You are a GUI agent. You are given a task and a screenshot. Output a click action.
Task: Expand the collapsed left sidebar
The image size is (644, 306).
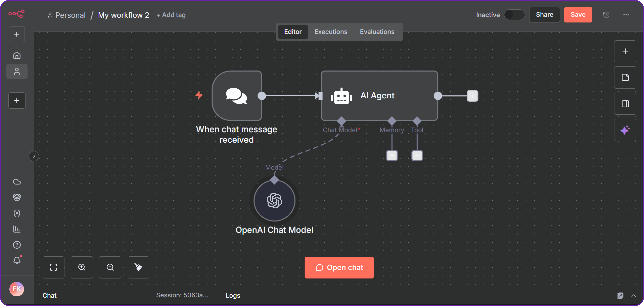pos(34,156)
